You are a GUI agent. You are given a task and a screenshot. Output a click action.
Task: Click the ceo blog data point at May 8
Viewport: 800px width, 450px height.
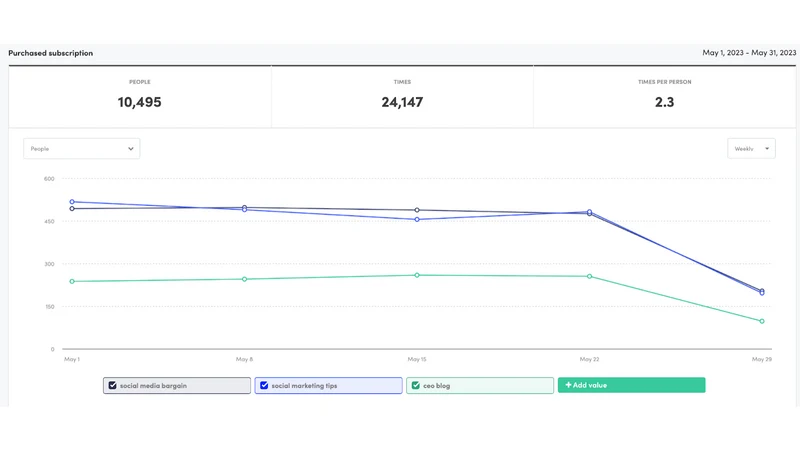click(x=244, y=279)
